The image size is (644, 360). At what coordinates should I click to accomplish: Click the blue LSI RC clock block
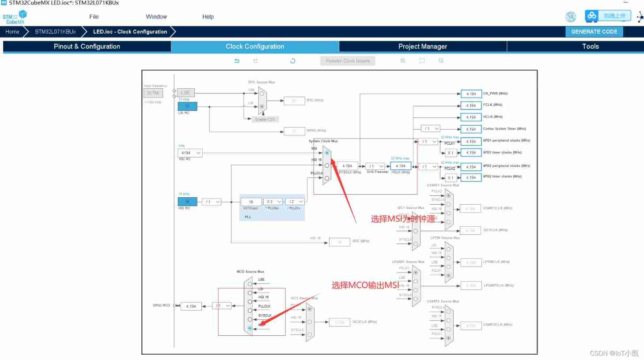(187, 106)
